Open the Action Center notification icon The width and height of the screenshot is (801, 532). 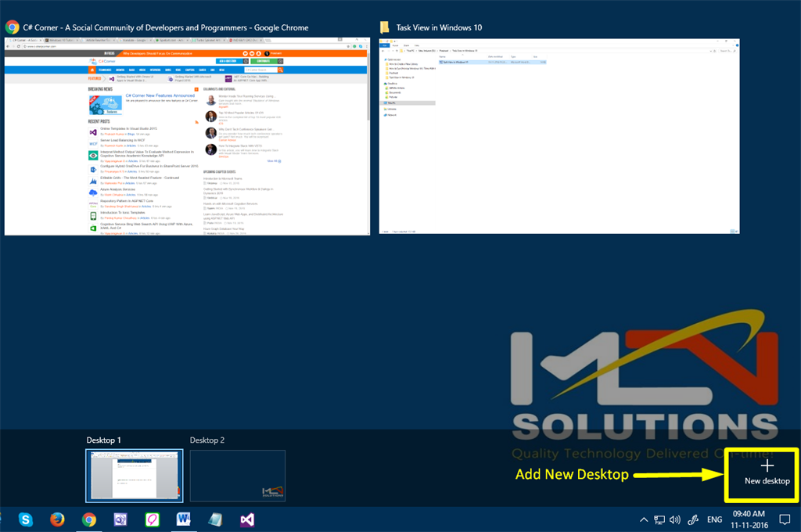pos(785,519)
